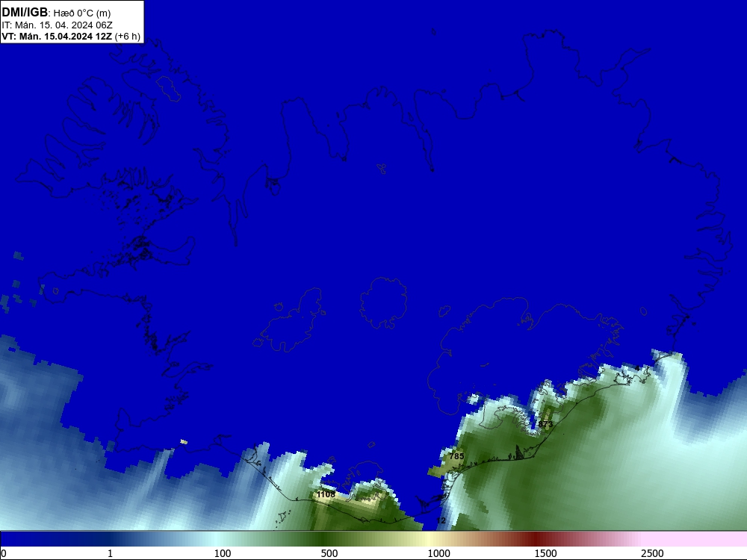Click the pink end of the color scale
747x560 pixels.
(695, 539)
